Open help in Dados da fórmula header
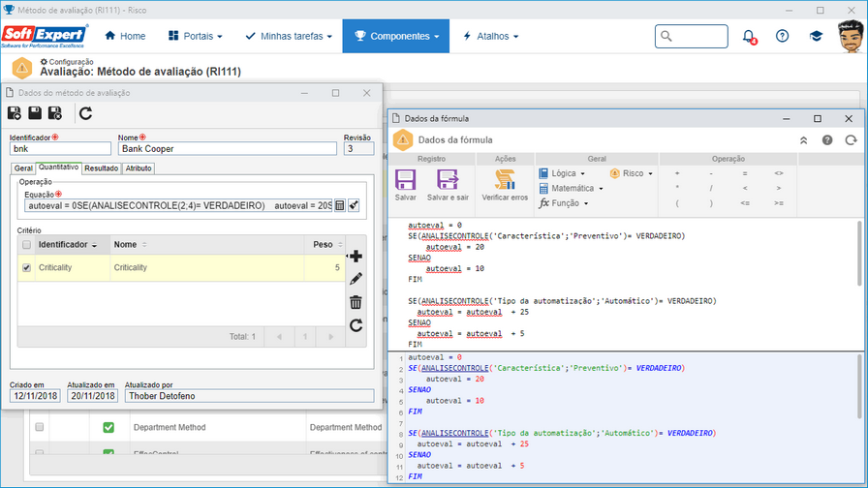868x488 pixels. coord(827,140)
